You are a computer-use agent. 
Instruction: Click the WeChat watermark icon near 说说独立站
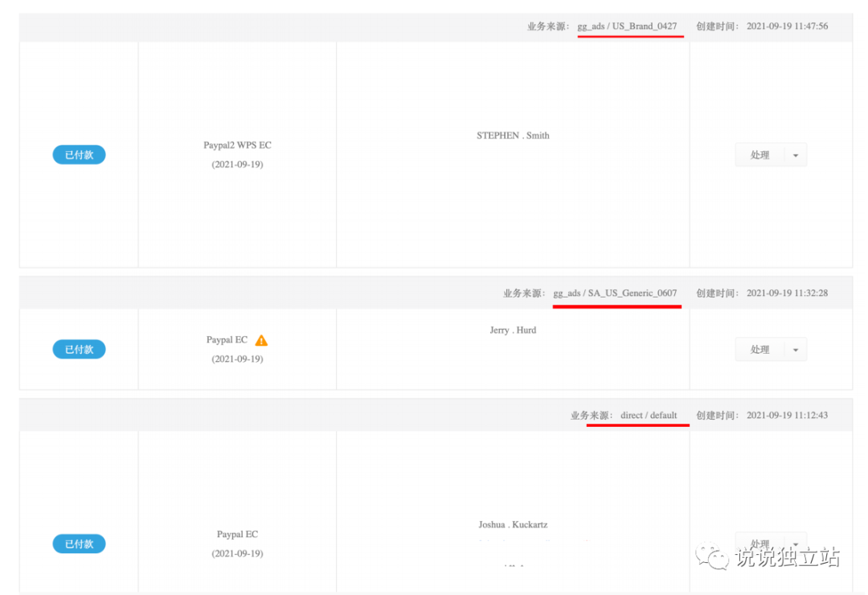pyautogui.click(x=712, y=555)
